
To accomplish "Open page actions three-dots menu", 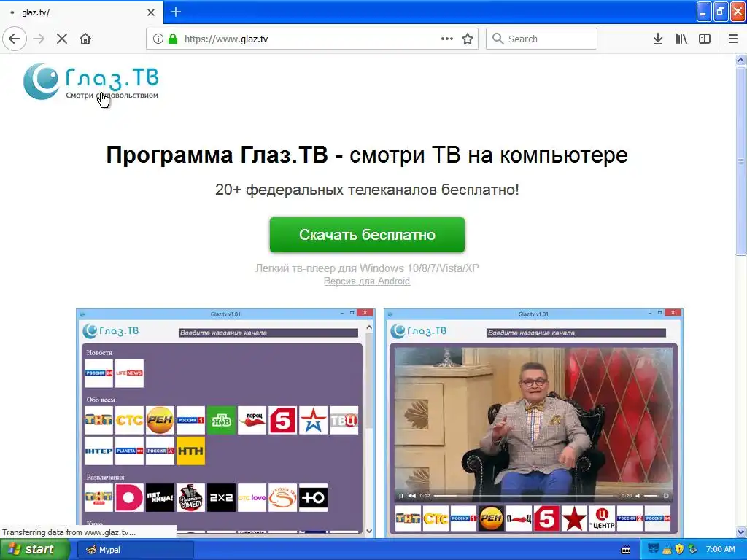I will pyautogui.click(x=447, y=39).
